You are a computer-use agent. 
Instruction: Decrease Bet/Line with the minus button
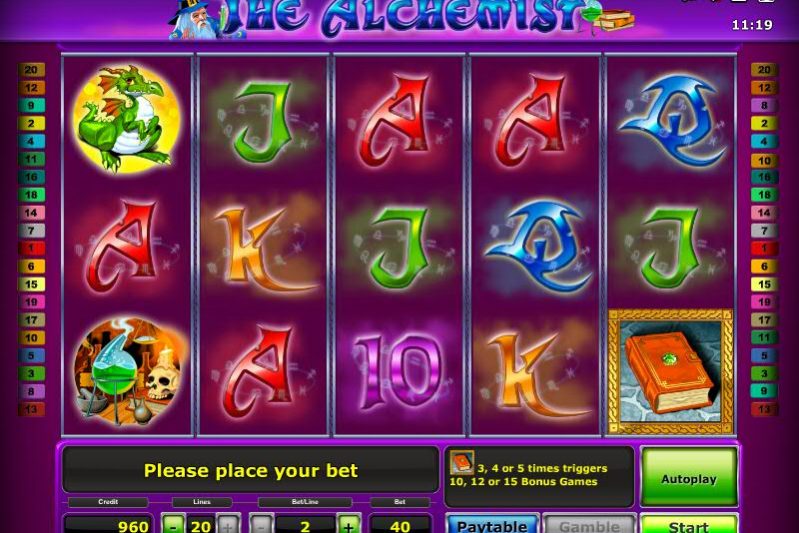[x=262, y=524]
